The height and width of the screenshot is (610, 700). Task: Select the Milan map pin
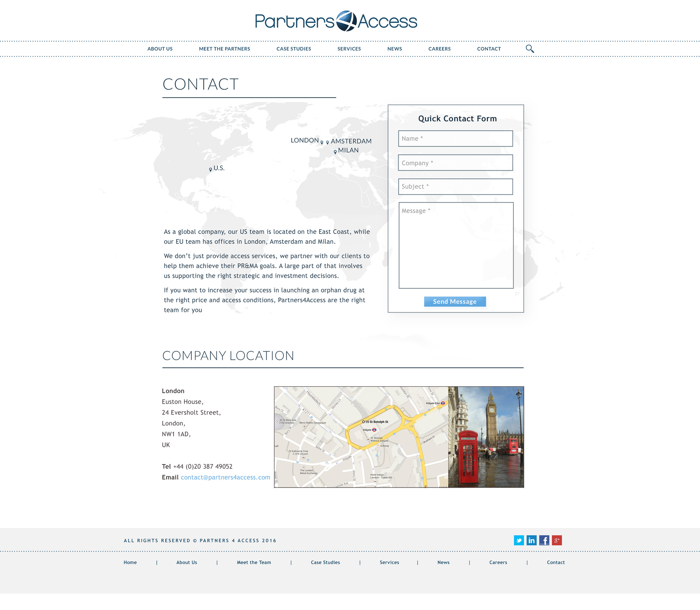[x=335, y=152]
